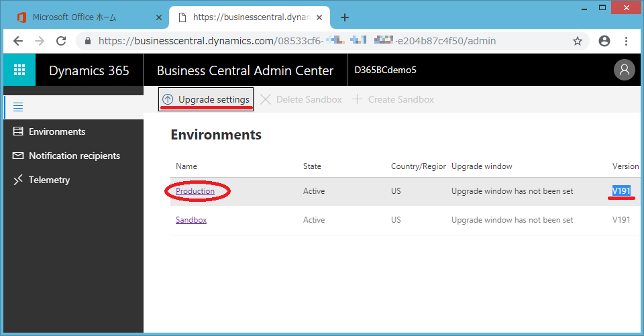The height and width of the screenshot is (336, 644).
Task: Click the Delete Sandbox toolbar button
Action: point(301,99)
